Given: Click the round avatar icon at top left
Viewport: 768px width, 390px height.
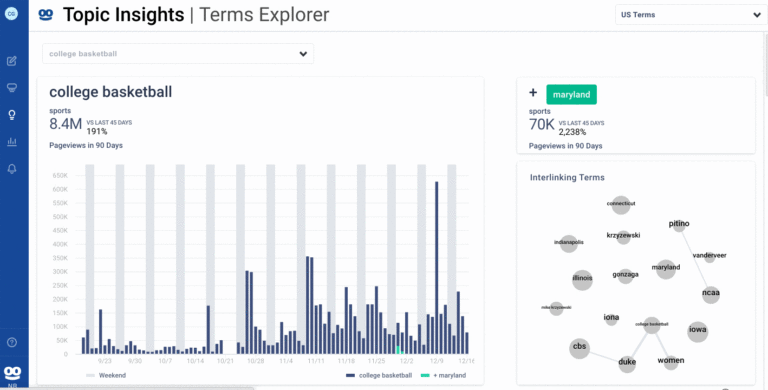Looking at the screenshot, I should click(11, 14).
